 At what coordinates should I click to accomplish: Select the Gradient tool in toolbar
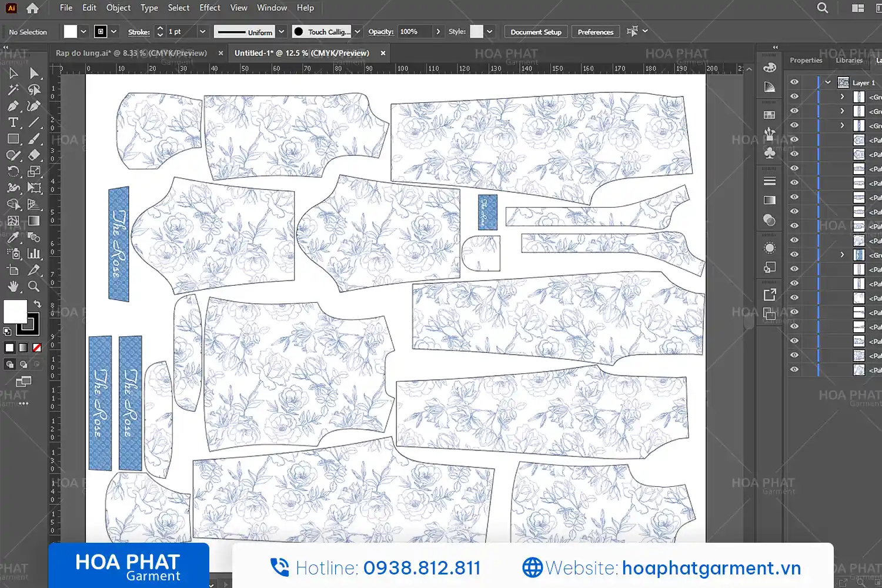tap(34, 221)
